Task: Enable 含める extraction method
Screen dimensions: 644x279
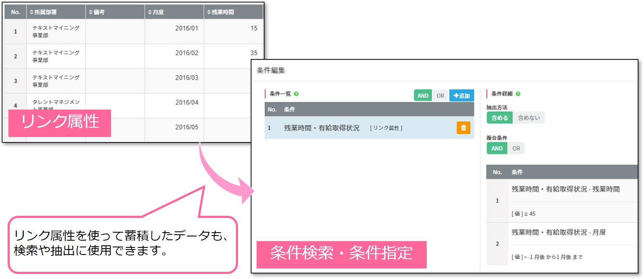Action: [499, 118]
